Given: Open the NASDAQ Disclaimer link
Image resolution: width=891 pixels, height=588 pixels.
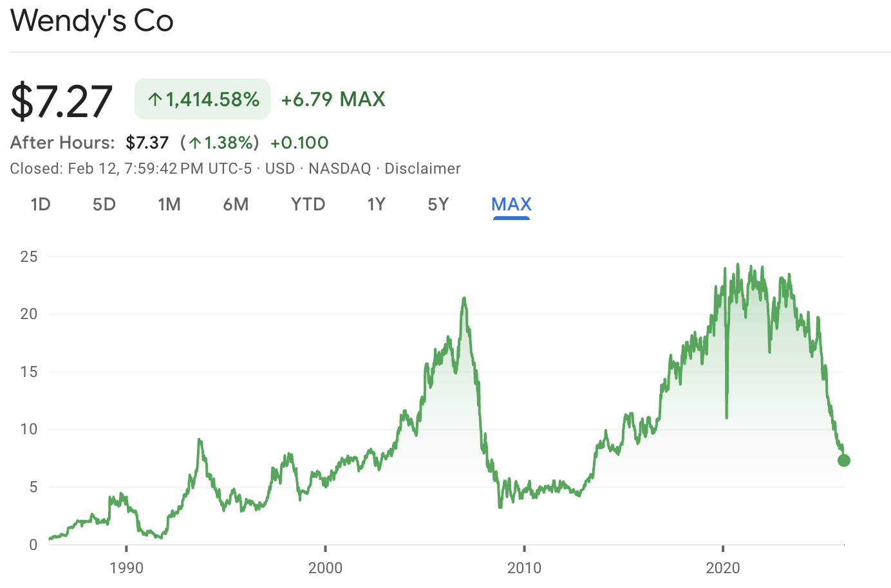Looking at the screenshot, I should (422, 169).
